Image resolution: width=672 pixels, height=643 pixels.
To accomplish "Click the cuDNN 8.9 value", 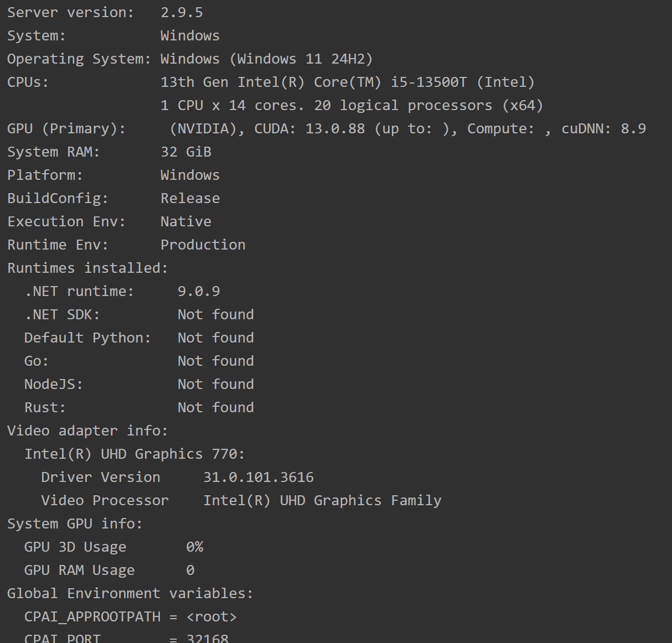I will tap(633, 128).
